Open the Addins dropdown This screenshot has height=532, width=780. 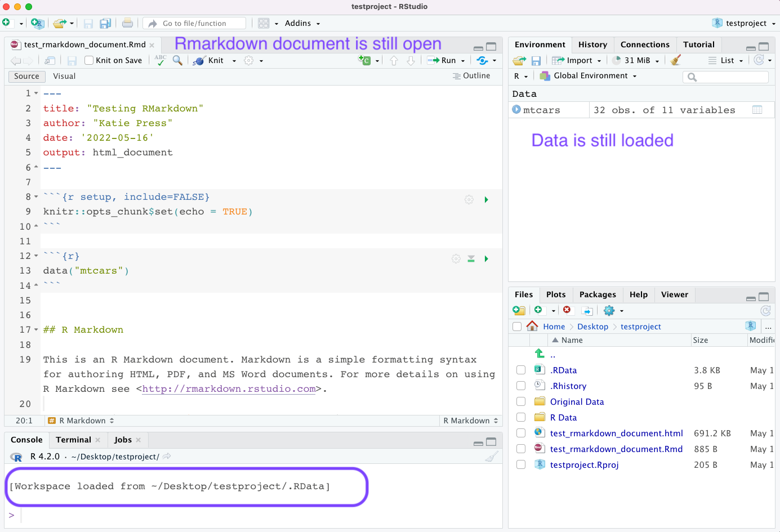coord(302,23)
